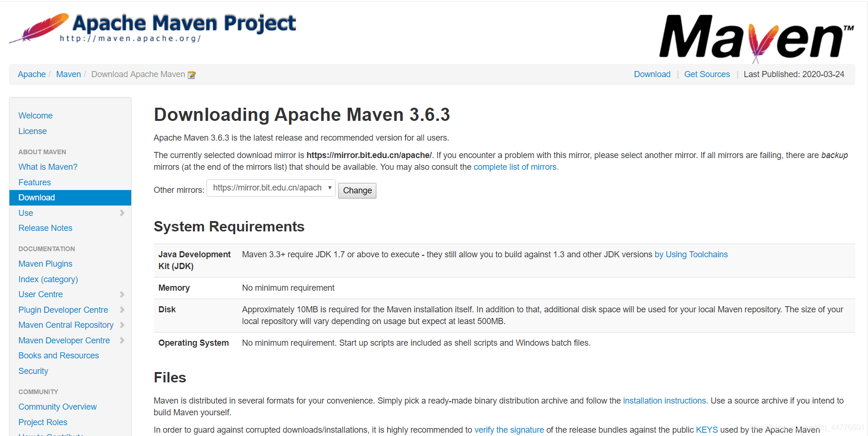Open Books and Resources in sidebar

[59, 356]
